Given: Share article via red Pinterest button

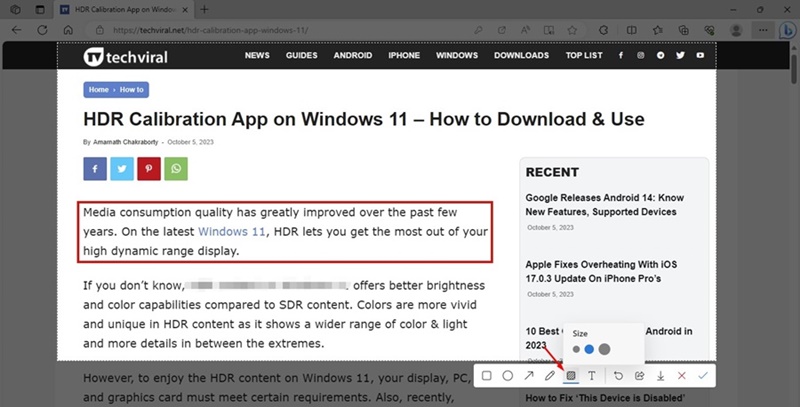Looking at the screenshot, I should pos(149,169).
